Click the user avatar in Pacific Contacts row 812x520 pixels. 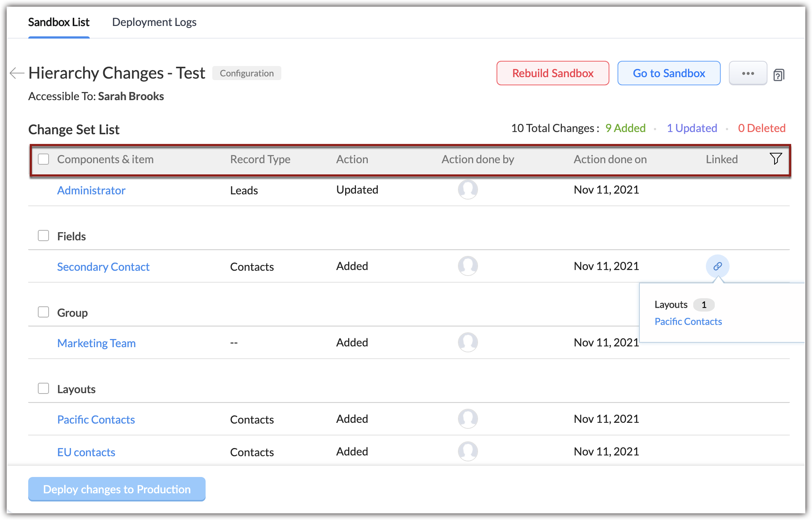click(468, 419)
